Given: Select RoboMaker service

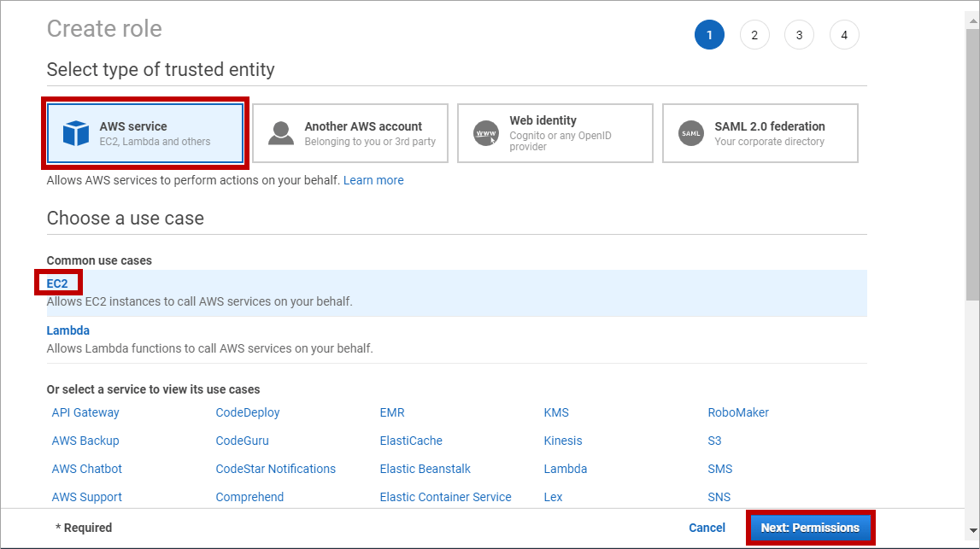Looking at the screenshot, I should pyautogui.click(x=738, y=412).
